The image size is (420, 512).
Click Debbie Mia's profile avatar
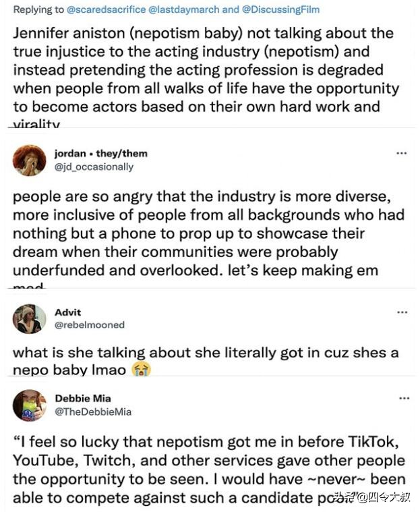[29, 405]
